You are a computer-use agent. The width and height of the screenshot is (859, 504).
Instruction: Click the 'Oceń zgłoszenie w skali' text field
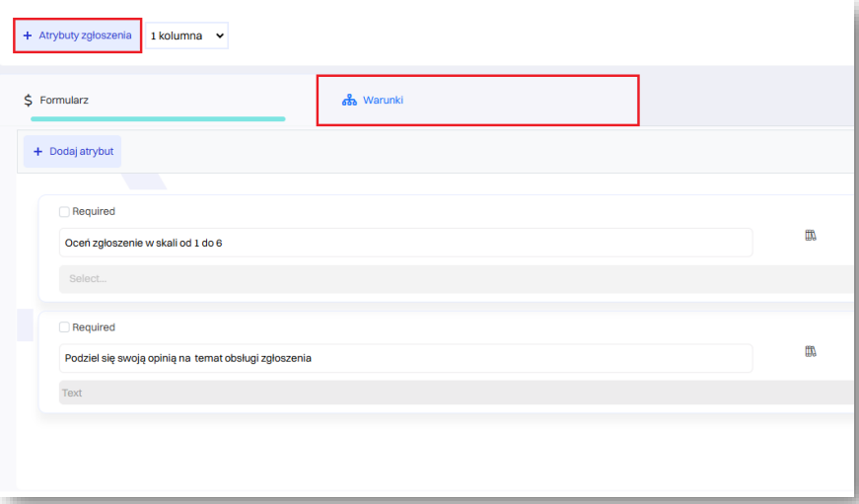tap(404, 243)
